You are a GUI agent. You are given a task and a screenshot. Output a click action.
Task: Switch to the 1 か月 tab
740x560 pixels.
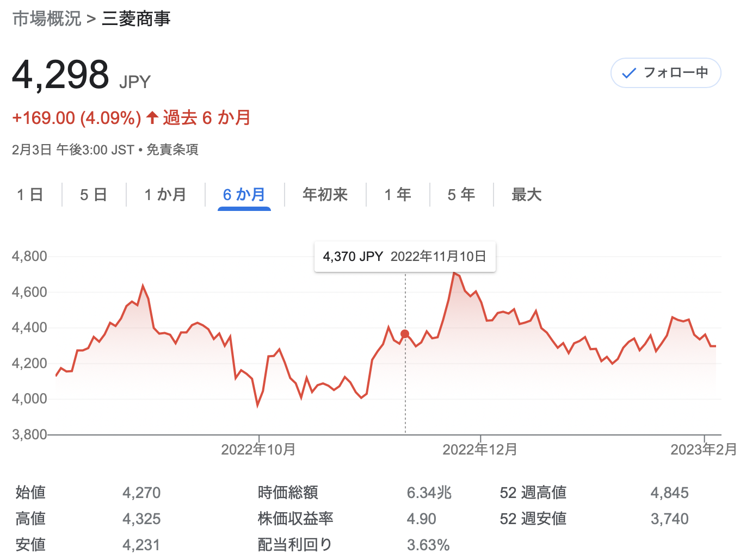click(x=165, y=195)
